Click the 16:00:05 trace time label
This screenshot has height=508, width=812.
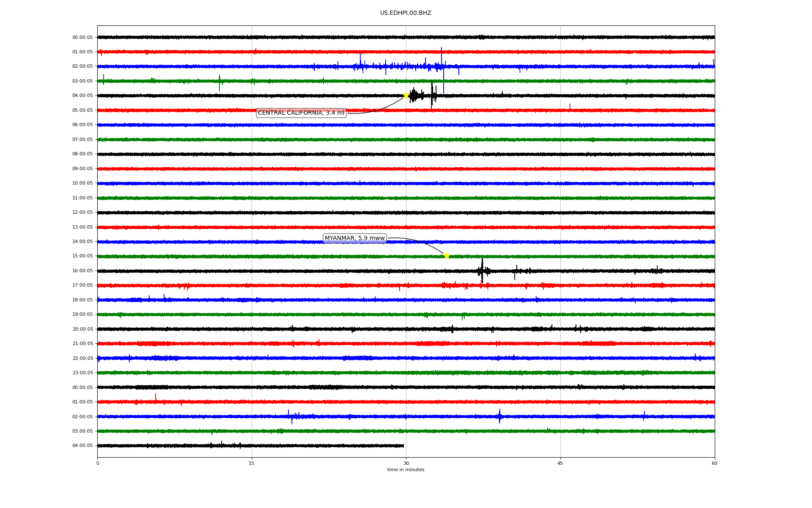(x=82, y=271)
